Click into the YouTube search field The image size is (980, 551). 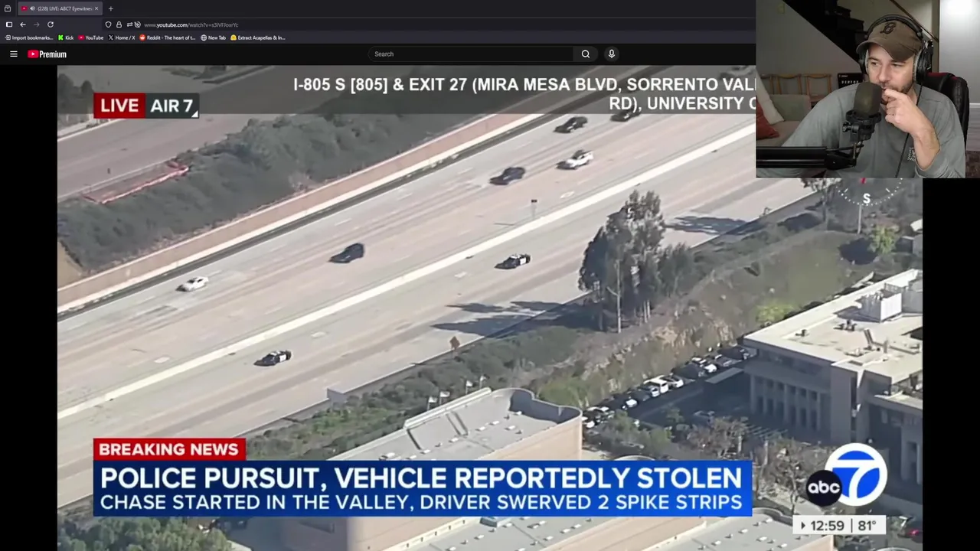click(471, 54)
